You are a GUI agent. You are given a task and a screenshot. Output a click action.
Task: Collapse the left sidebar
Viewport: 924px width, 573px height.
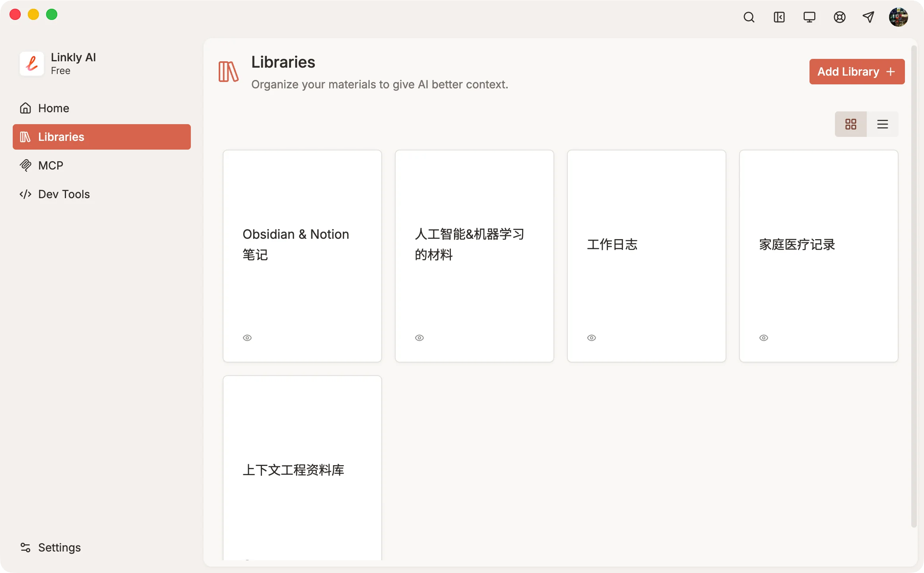(779, 17)
